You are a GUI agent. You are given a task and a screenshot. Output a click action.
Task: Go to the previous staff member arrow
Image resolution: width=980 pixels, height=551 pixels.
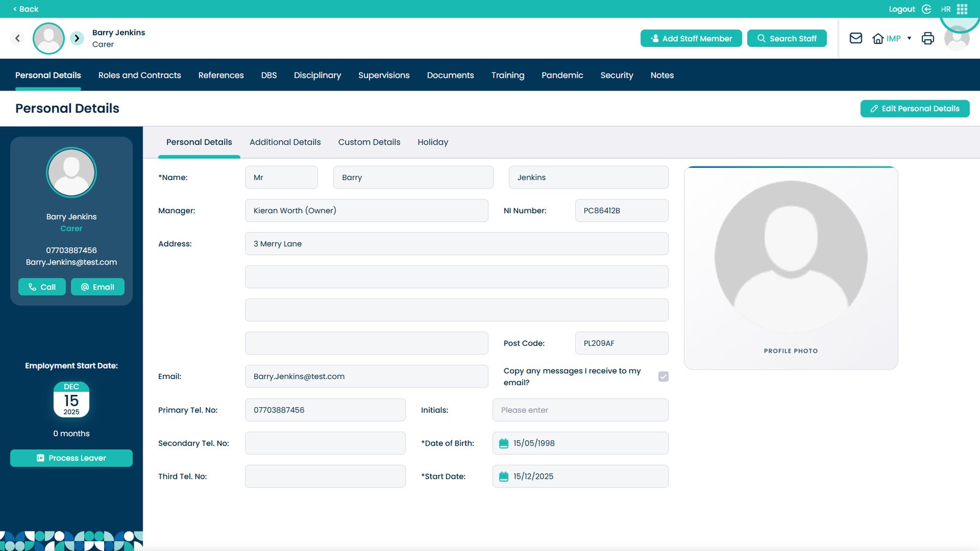pyautogui.click(x=18, y=38)
